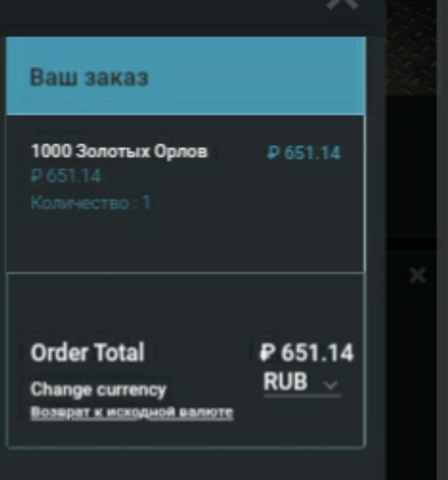The height and width of the screenshot is (480, 448).
Task: Click the ruble symbol in the unit price under item name
Action: click(37, 176)
